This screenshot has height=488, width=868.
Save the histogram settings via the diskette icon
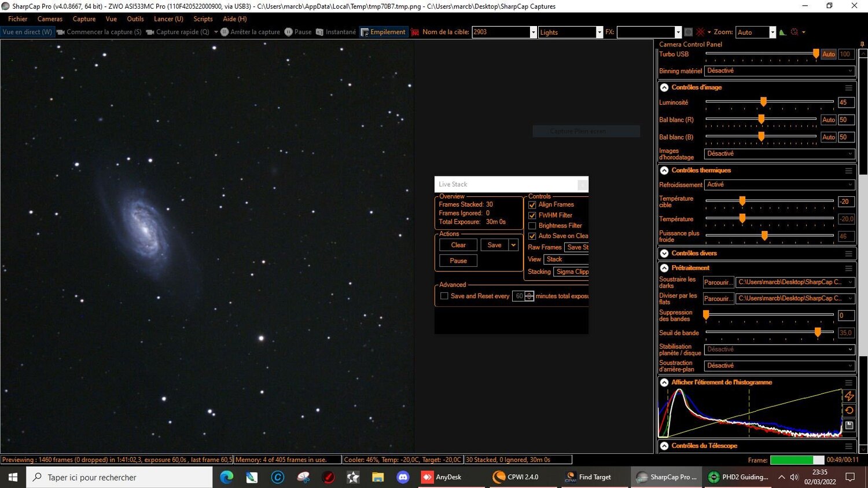[x=849, y=425]
